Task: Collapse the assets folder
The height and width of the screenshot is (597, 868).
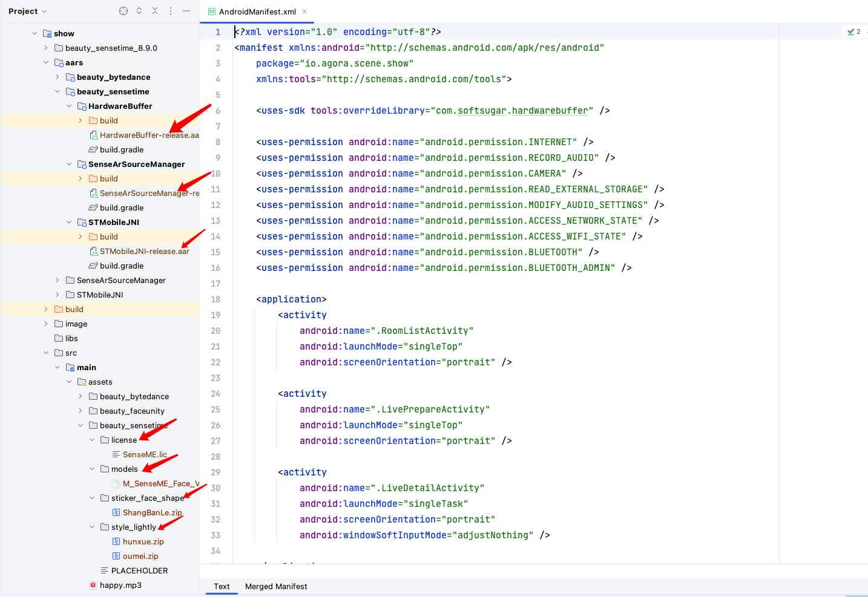Action: [x=69, y=382]
